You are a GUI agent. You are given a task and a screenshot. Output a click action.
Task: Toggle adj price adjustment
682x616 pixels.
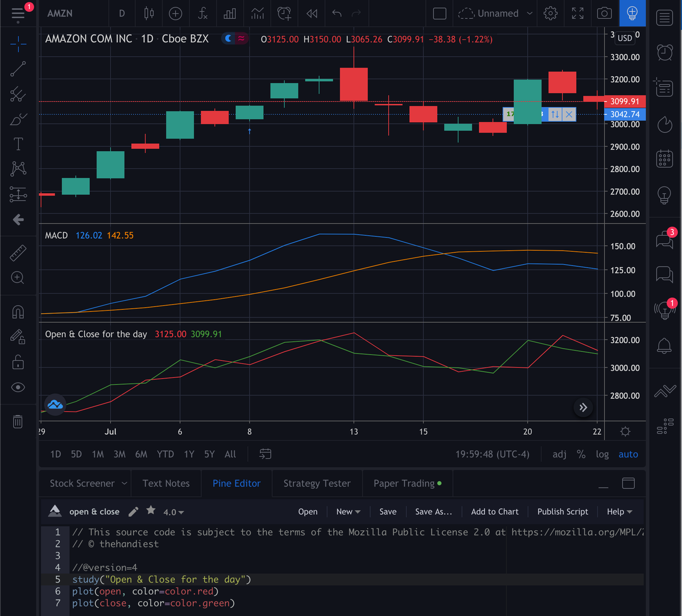[x=559, y=454]
